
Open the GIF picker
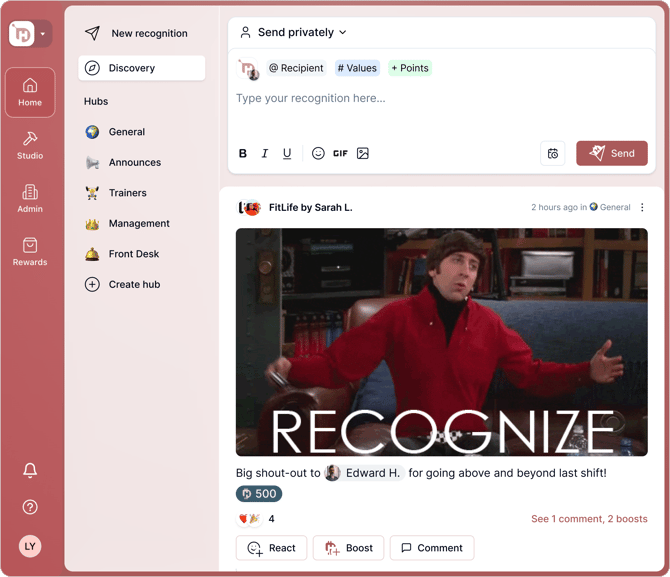[x=340, y=153]
